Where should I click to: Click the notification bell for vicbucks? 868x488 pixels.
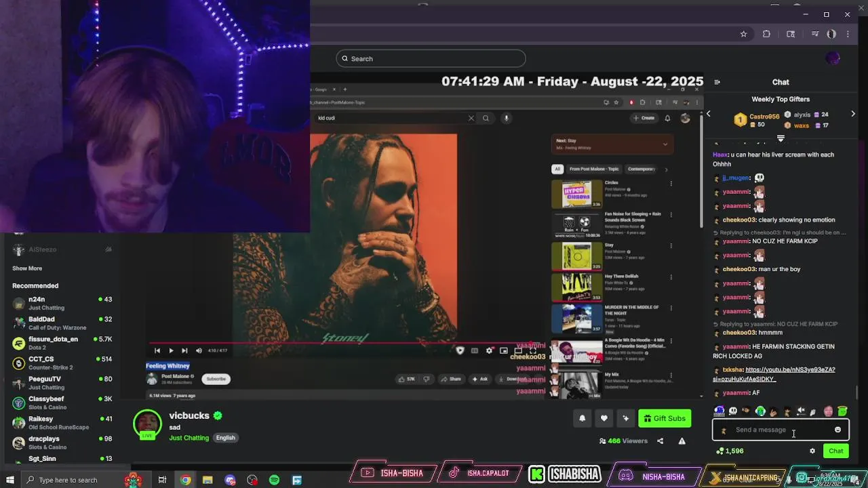[x=582, y=418]
